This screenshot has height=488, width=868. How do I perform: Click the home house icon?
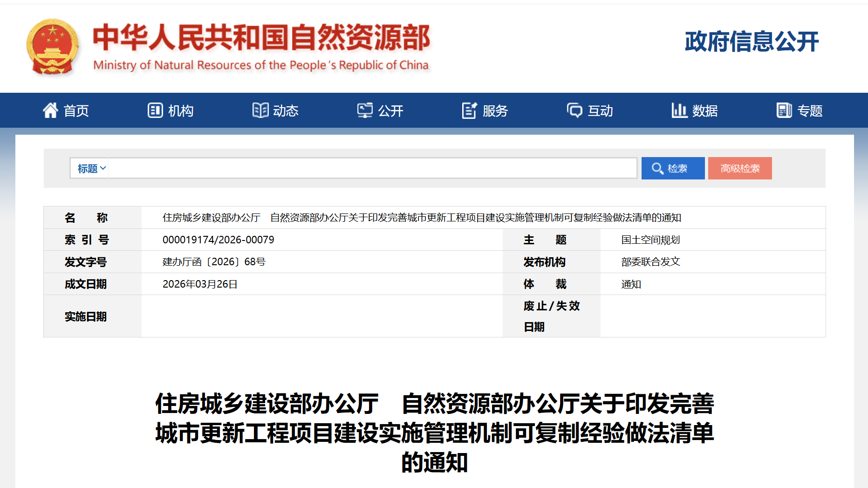click(50, 110)
